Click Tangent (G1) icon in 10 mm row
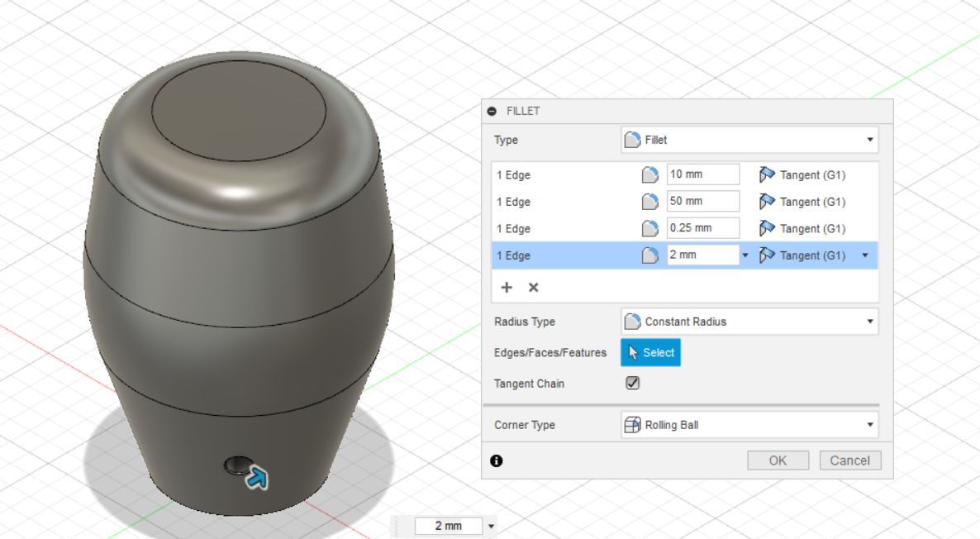This screenshot has width=980, height=539. (x=767, y=174)
